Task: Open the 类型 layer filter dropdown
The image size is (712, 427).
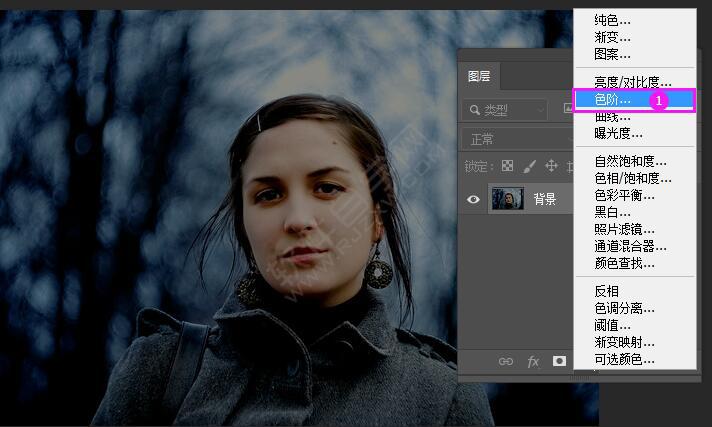Action: [x=505, y=110]
